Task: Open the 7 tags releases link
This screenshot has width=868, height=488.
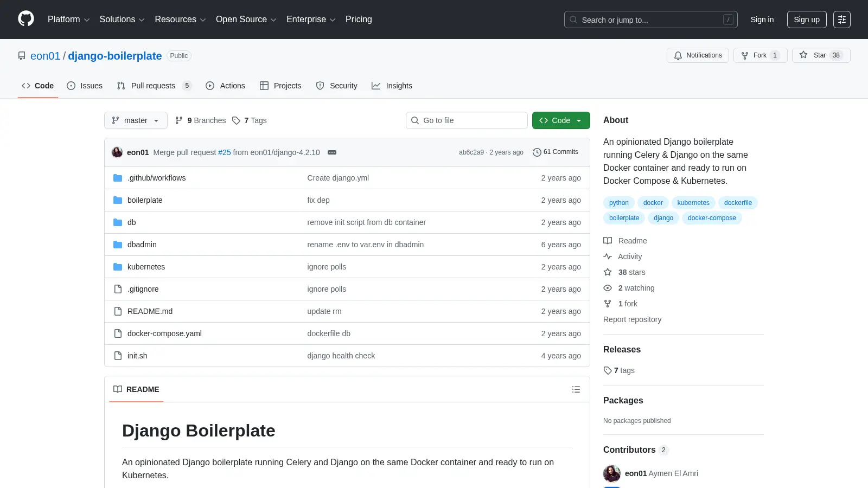Action: [x=619, y=370]
